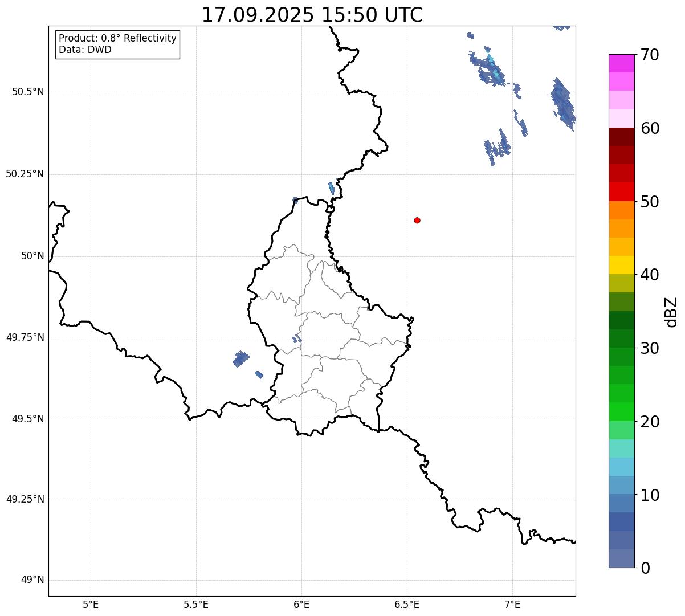Click the echo cluster near 6.9°E 50.3°N

[498, 147]
